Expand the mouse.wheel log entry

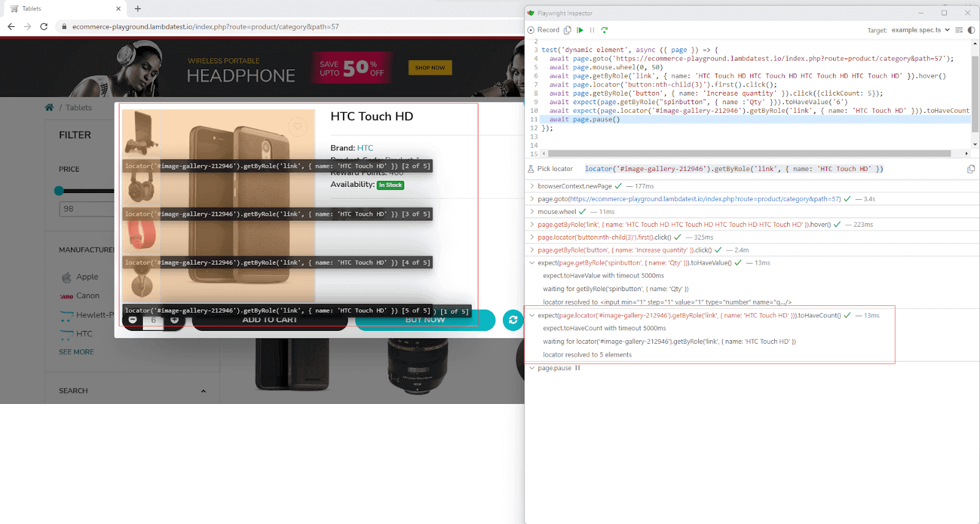pos(532,212)
